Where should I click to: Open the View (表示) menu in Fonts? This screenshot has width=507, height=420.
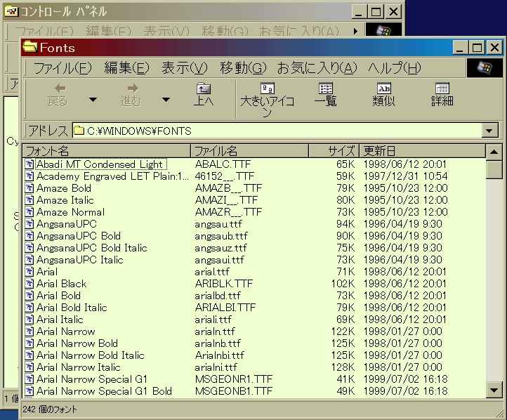185,68
